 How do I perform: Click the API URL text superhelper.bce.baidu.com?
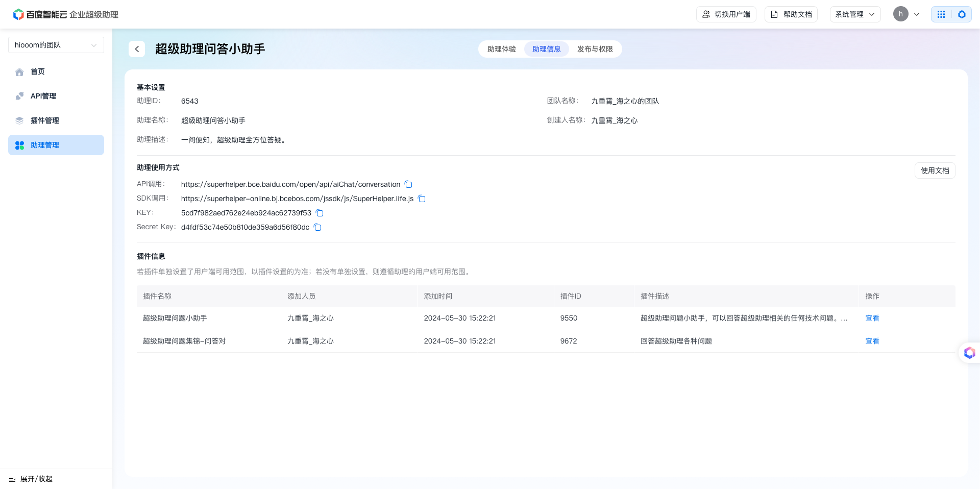(290, 184)
